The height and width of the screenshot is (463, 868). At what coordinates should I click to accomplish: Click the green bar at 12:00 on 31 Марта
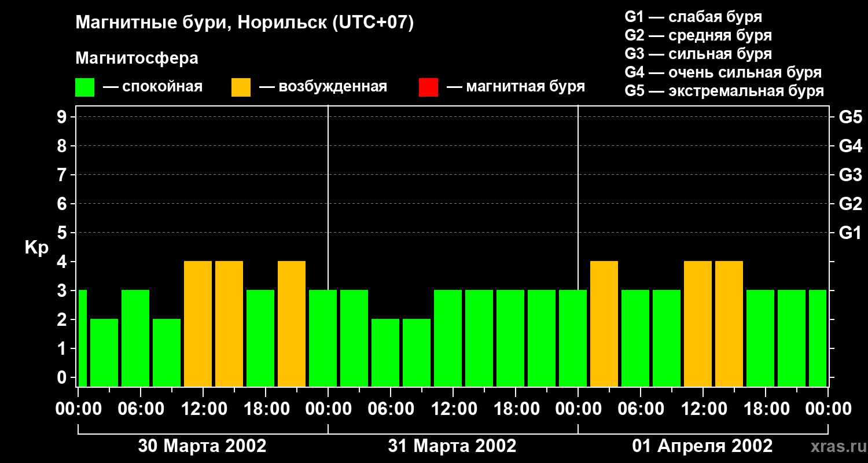(x=448, y=338)
